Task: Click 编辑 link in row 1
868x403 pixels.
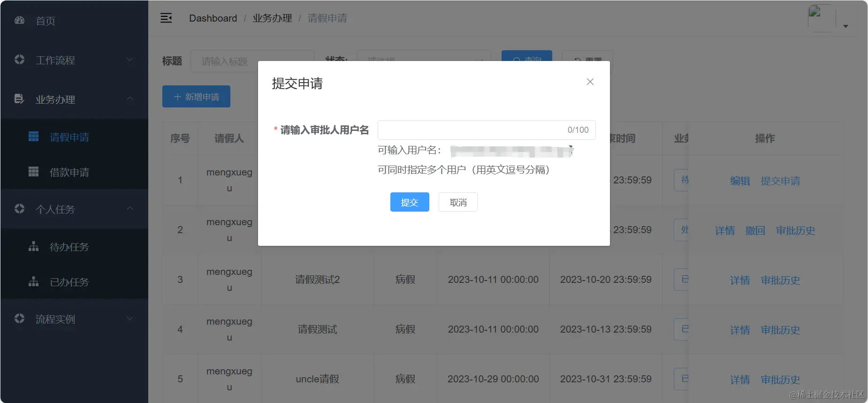Action: [x=740, y=181]
